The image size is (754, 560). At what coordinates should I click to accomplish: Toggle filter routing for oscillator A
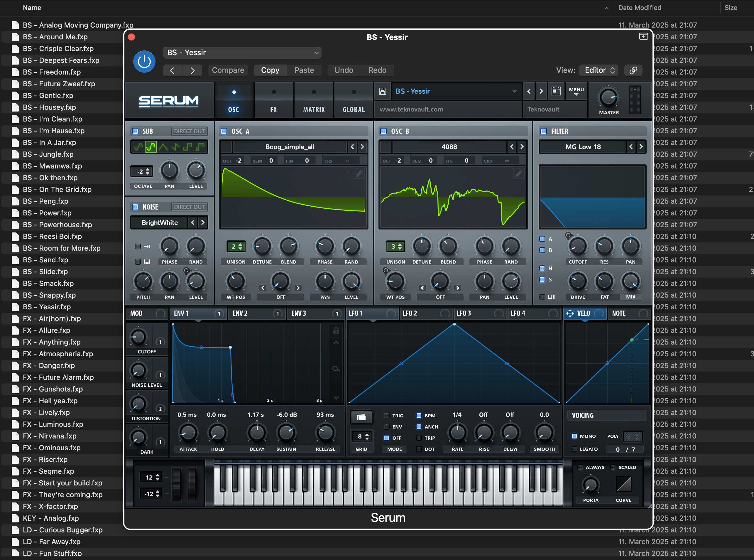click(542, 239)
